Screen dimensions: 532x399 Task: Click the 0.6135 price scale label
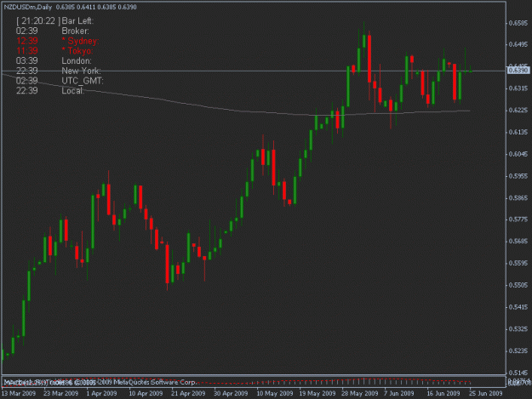[518, 132]
